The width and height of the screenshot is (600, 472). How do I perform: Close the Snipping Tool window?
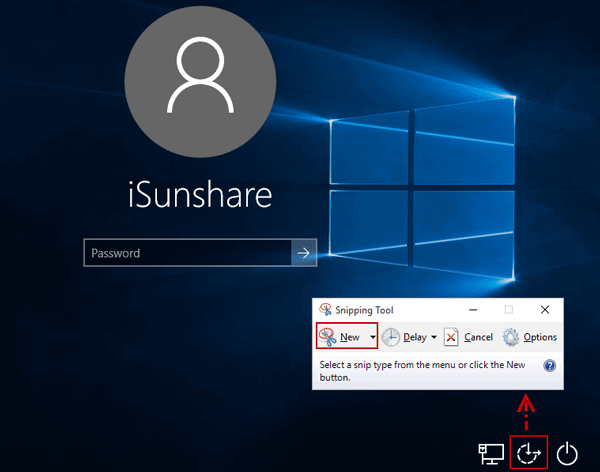coord(545,310)
